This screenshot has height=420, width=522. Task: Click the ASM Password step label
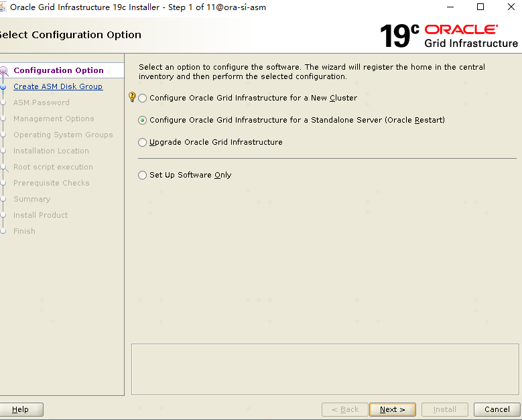pyautogui.click(x=42, y=102)
